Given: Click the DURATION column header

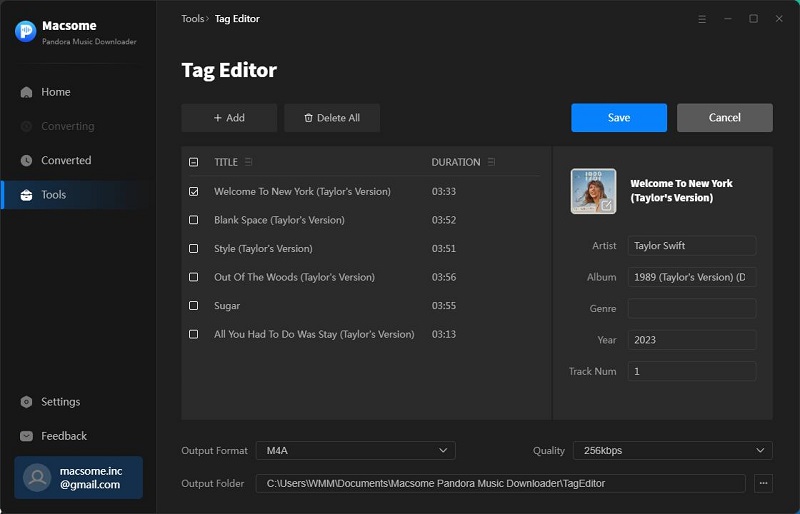Looking at the screenshot, I should pos(456,162).
